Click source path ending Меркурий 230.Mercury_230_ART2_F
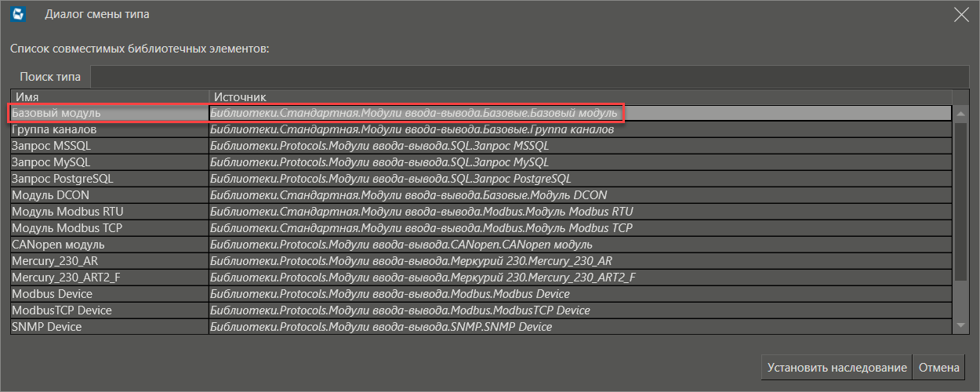980x392 pixels. (x=423, y=278)
